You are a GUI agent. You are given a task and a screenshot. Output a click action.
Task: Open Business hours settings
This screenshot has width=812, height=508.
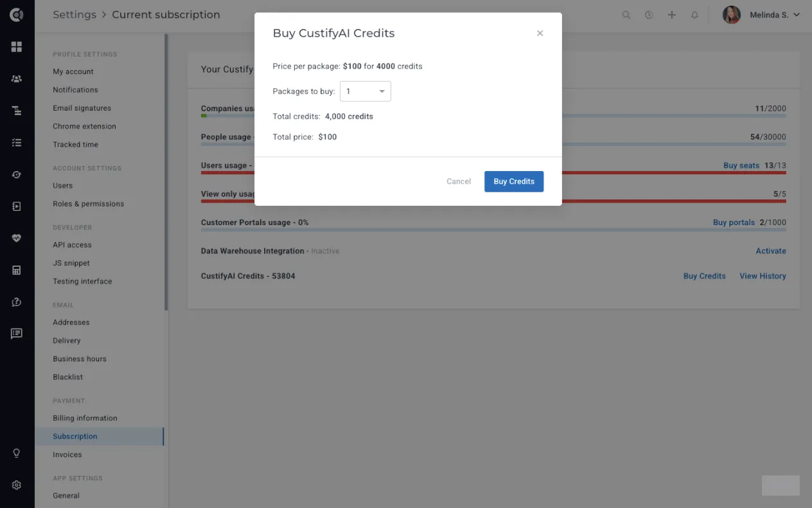coord(80,359)
